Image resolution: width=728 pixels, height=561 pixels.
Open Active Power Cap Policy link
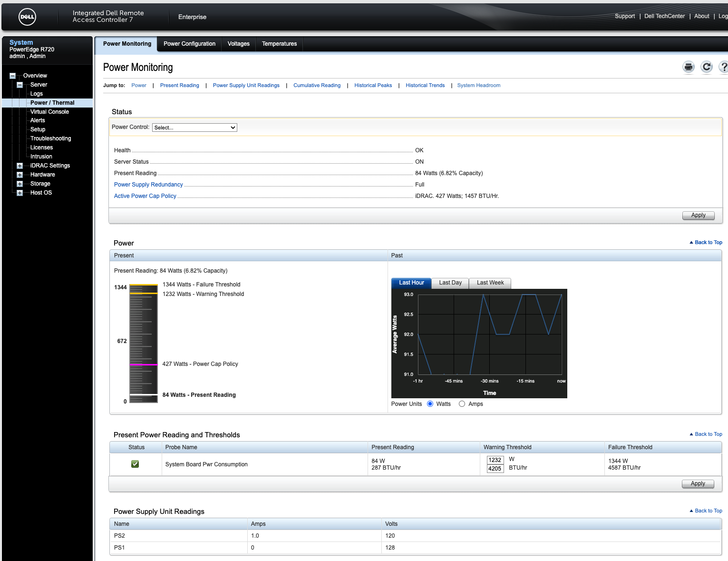pyautogui.click(x=145, y=196)
